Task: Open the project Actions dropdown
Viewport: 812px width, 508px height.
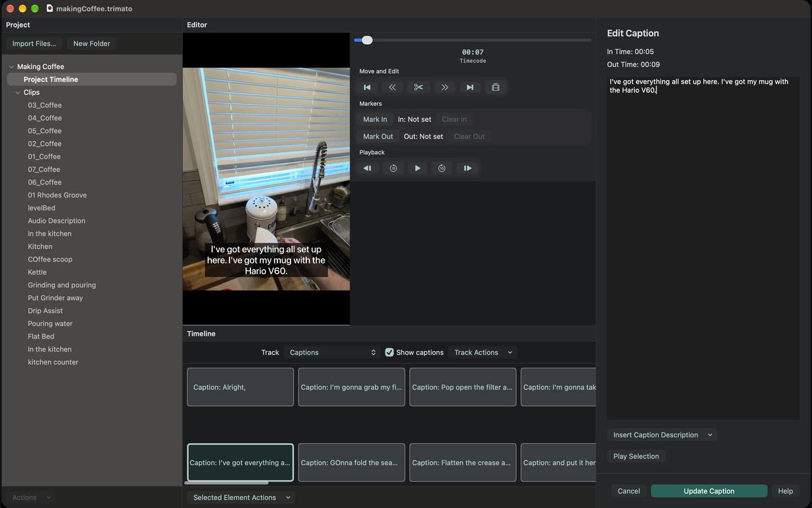Action: click(x=31, y=497)
